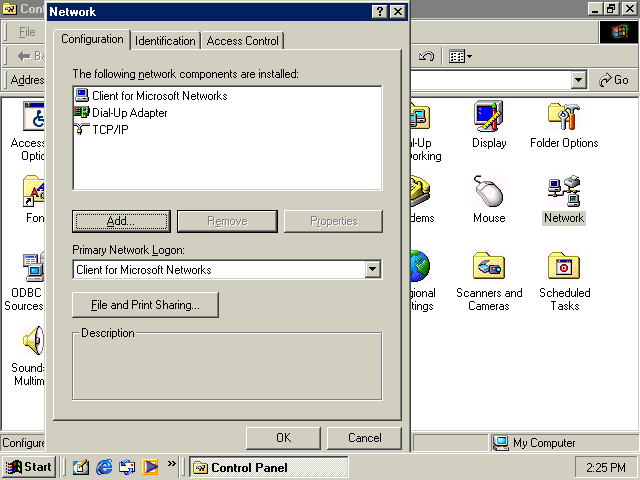Launch Outlook Express from quick launch
The width and height of the screenshot is (640, 480).
[127, 467]
